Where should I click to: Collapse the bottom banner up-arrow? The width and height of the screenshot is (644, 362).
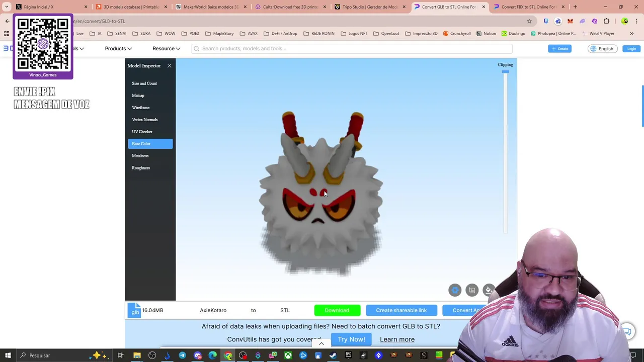coord(321,344)
